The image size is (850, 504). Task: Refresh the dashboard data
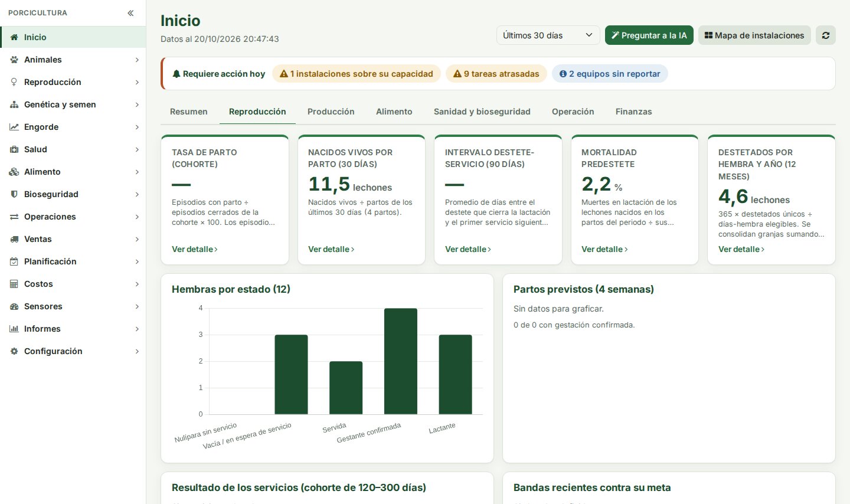[x=826, y=35]
